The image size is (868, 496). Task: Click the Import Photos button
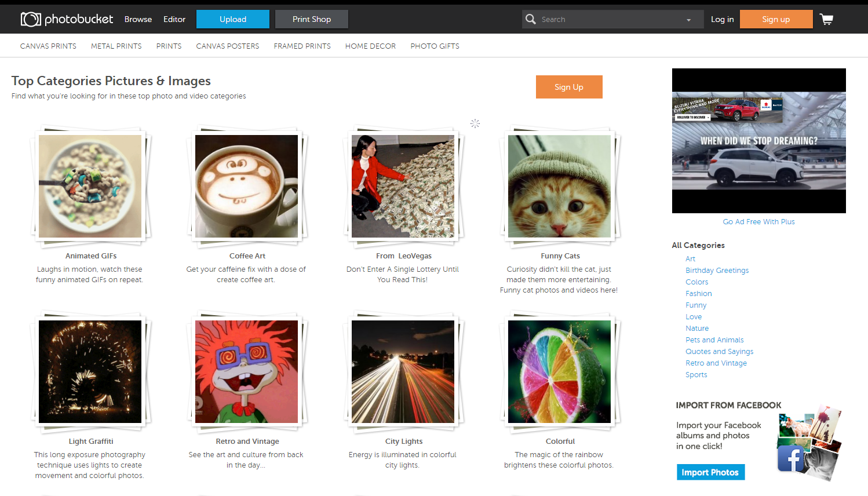[710, 472]
